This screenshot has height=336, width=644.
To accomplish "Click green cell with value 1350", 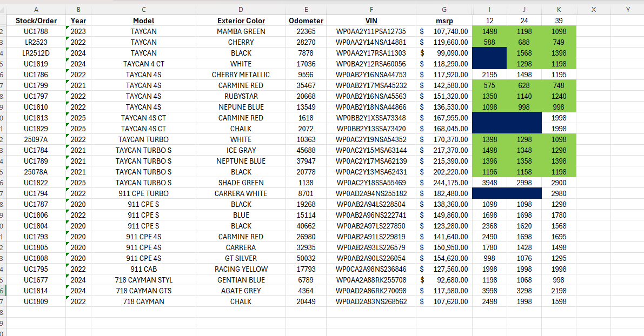I will 489,96.
